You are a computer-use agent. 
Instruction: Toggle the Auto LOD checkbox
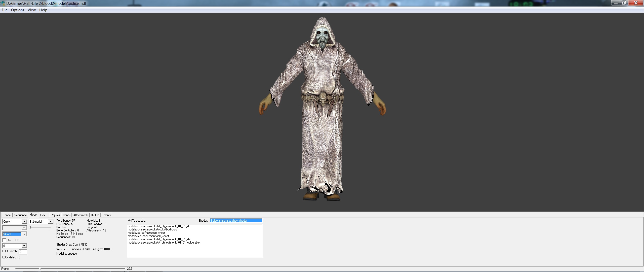click(5, 240)
